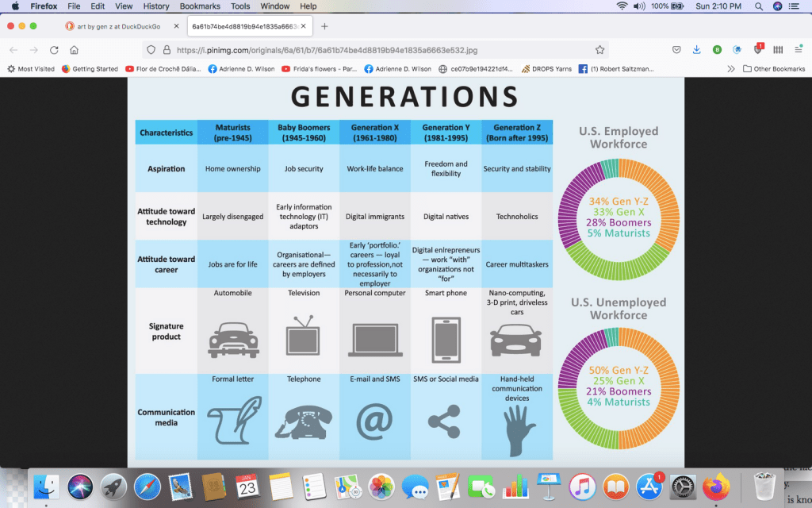Close the DuckDuckGo tab
The image size is (812, 508).
176,26
